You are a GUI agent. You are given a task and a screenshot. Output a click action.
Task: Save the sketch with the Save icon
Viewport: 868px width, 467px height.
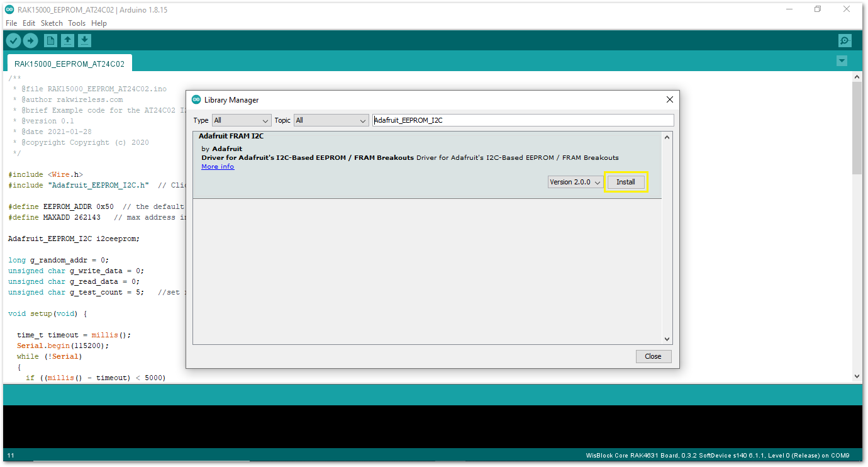coord(84,41)
